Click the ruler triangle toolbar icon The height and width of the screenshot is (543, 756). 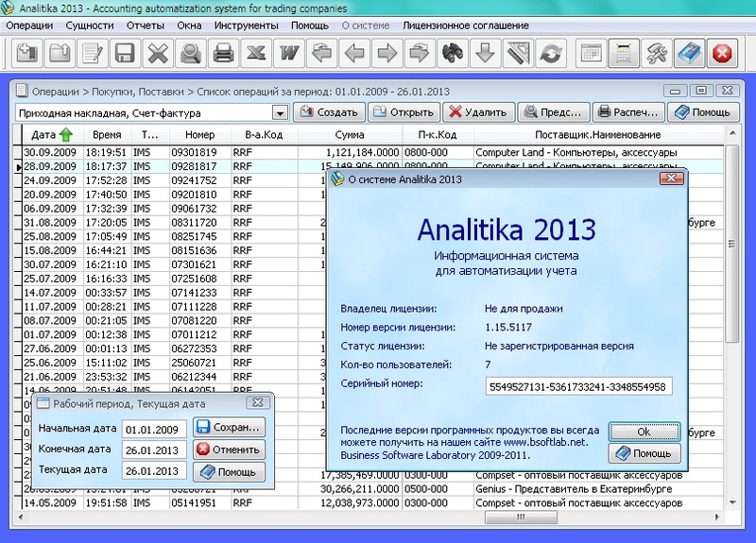[x=518, y=53]
